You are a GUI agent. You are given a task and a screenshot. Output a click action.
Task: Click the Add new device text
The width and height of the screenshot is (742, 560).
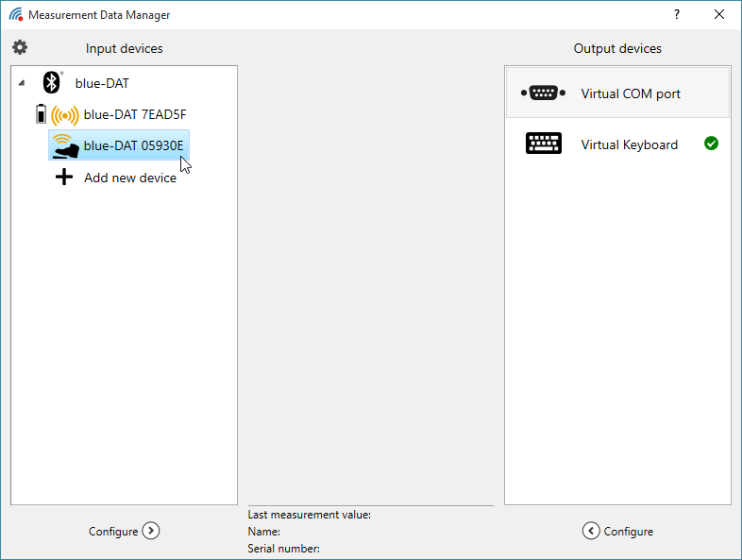point(129,178)
